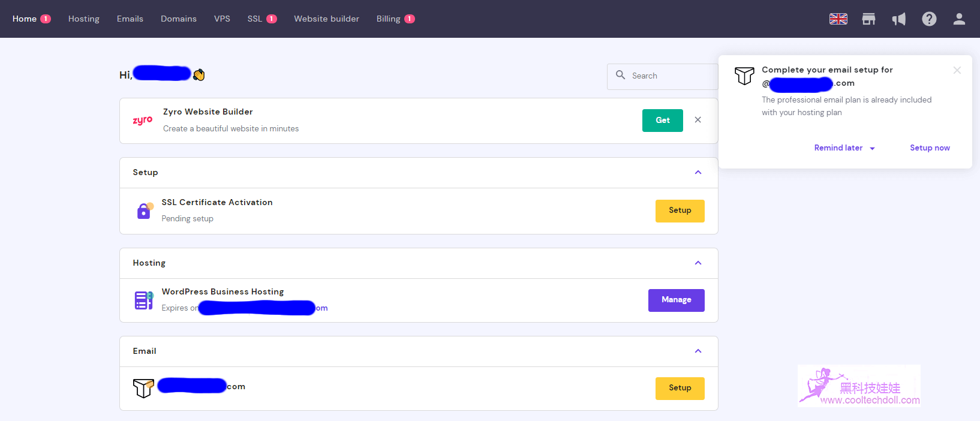
Task: Set up the email in Email section
Action: pos(680,389)
